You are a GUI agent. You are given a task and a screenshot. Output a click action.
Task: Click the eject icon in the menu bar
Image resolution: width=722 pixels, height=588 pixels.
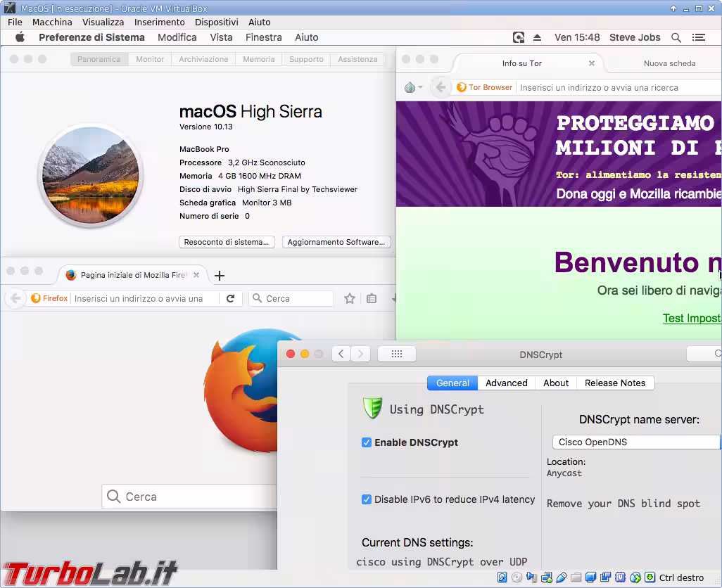[x=537, y=37]
